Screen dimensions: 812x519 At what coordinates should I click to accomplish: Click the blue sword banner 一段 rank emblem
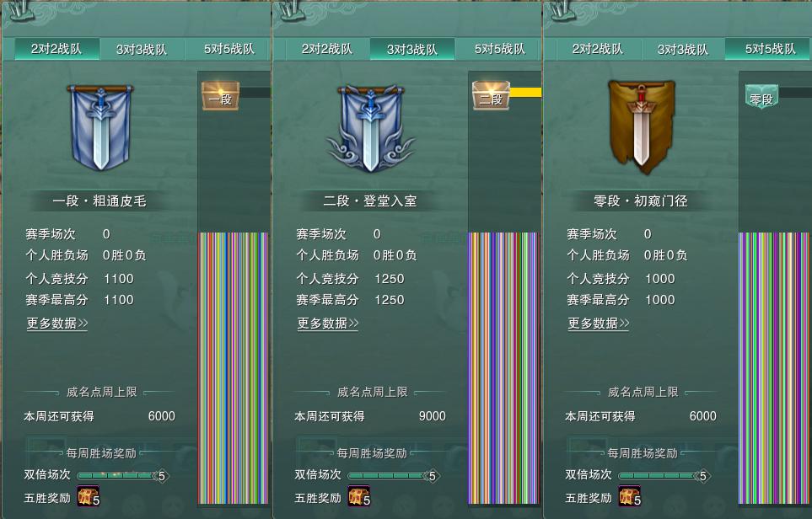[100, 127]
